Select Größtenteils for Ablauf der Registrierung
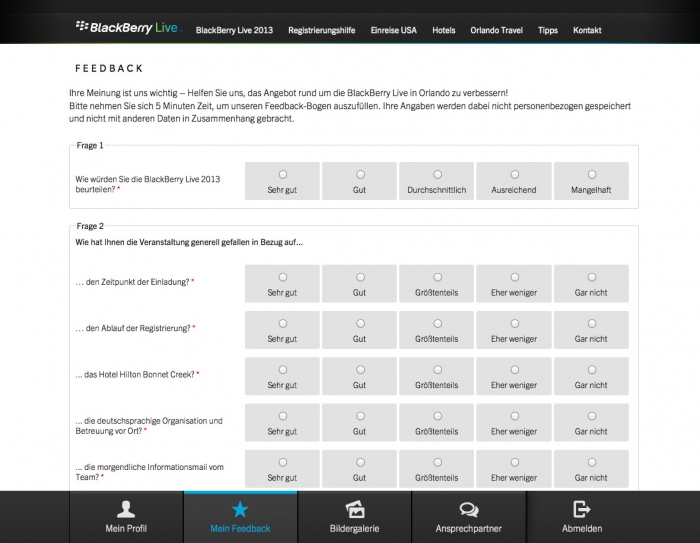700x543 pixels. [438, 323]
